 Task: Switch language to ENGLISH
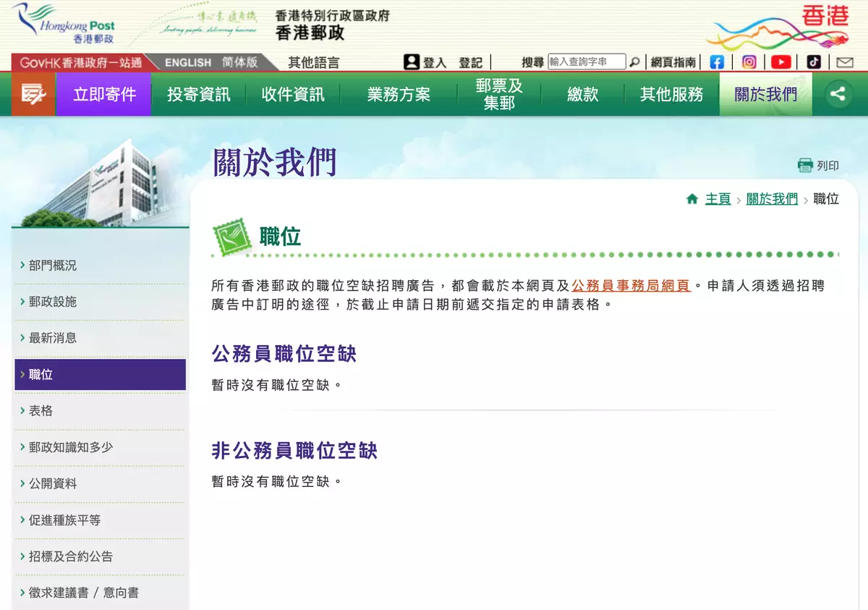click(x=188, y=62)
